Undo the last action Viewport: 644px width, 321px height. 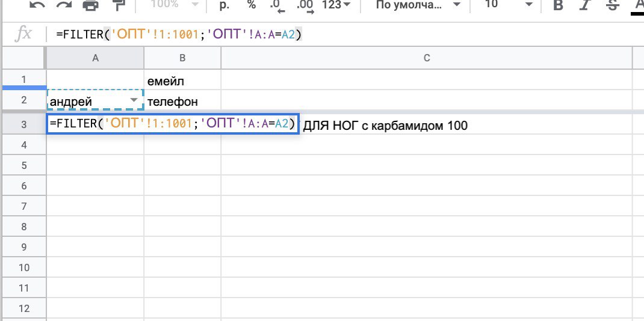[x=37, y=5]
